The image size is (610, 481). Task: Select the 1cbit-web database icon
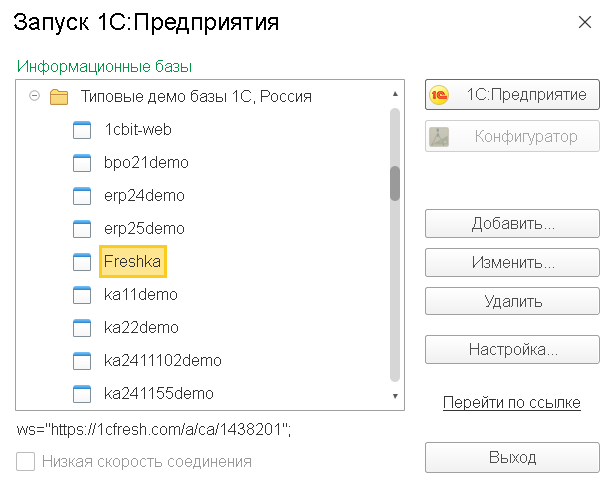point(82,130)
